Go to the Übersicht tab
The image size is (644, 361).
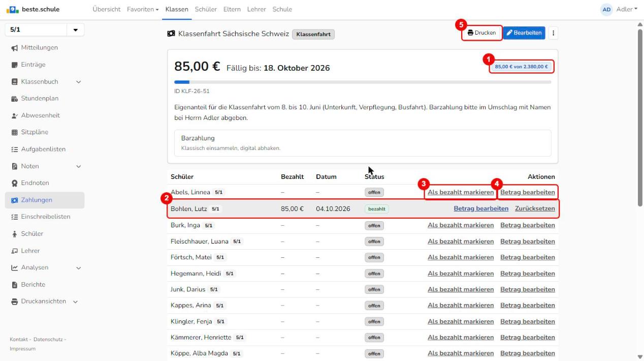107,9
